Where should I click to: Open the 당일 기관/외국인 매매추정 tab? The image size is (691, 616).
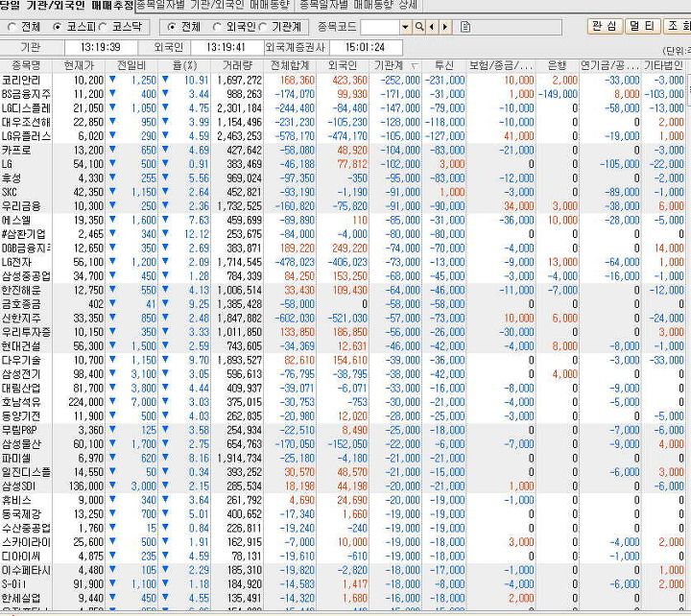66,6
